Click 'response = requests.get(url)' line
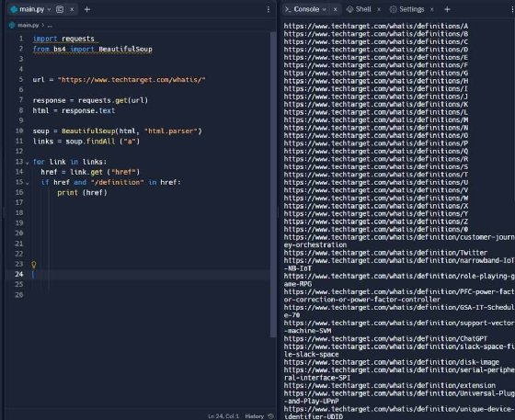The width and height of the screenshot is (515, 420). pyautogui.click(x=90, y=100)
